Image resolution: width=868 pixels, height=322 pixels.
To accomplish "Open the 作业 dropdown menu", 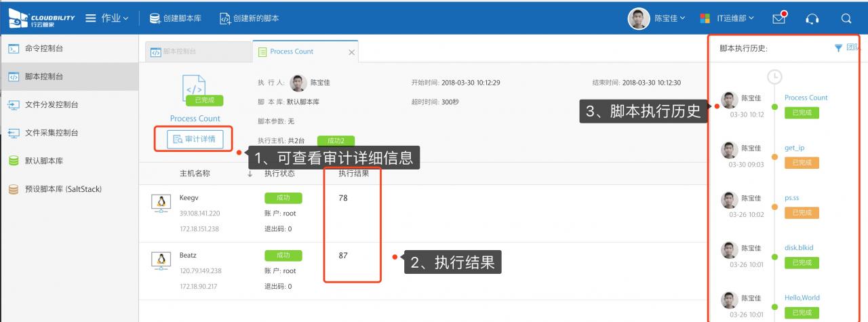I will [115, 18].
